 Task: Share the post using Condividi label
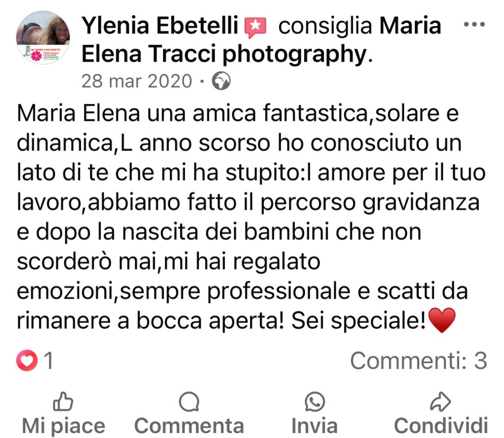441,426
